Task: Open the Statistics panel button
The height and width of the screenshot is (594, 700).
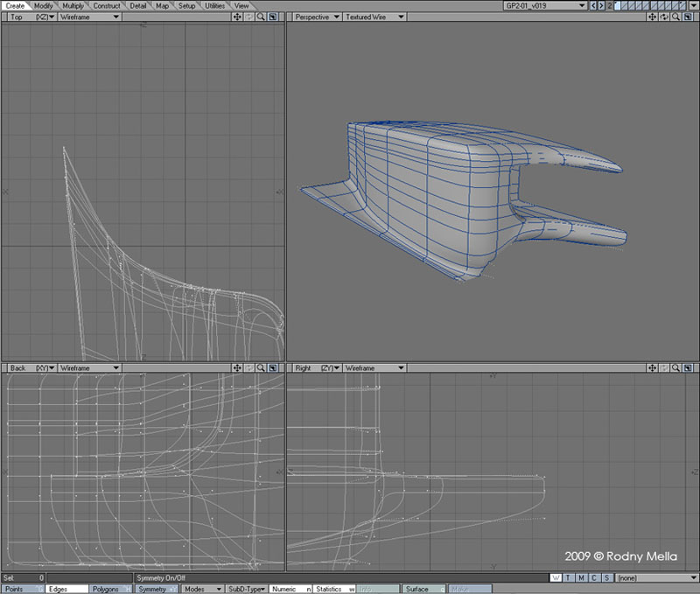Action: point(332,590)
